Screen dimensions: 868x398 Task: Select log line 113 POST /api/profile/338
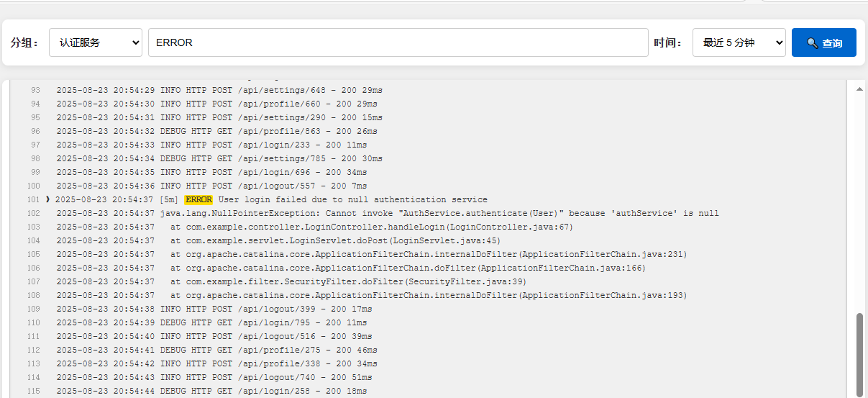(x=216, y=363)
